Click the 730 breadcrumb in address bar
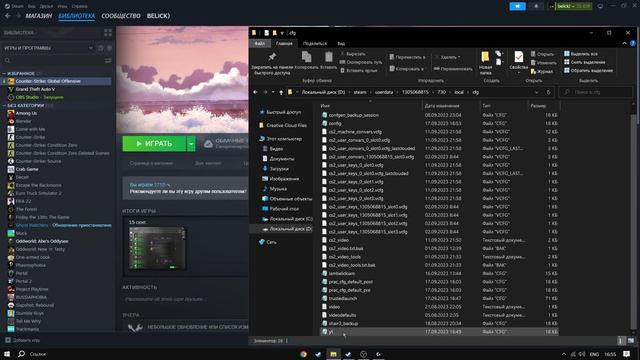The height and width of the screenshot is (360, 640). coord(442,92)
